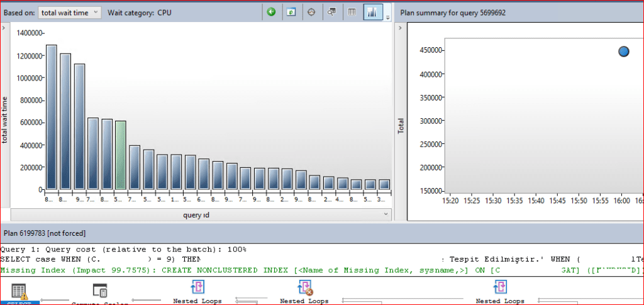Click the view query text icon
This screenshot has width=644, height=305.
pos(331,12)
